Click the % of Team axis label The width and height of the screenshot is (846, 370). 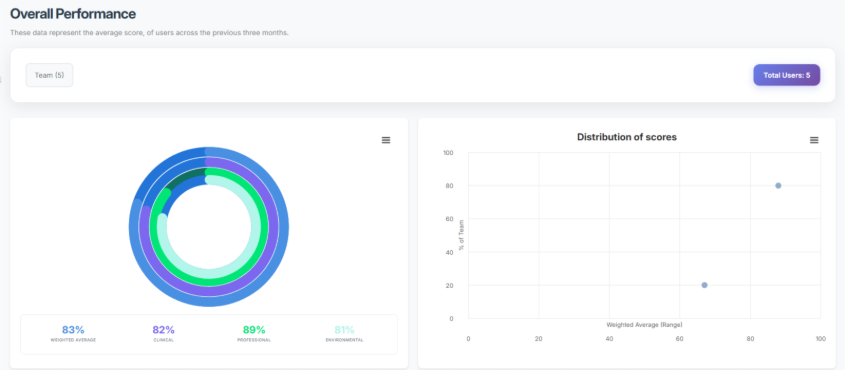[461, 235]
